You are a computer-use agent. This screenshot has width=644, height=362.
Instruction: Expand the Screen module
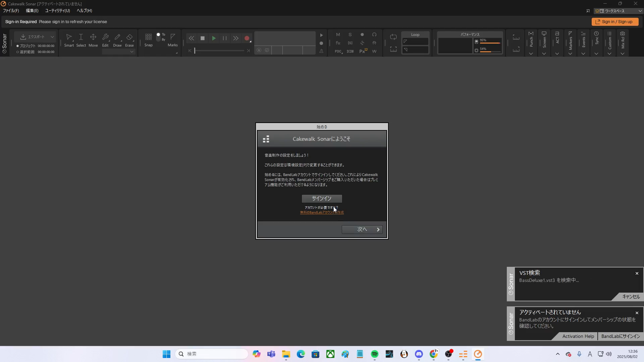(544, 54)
